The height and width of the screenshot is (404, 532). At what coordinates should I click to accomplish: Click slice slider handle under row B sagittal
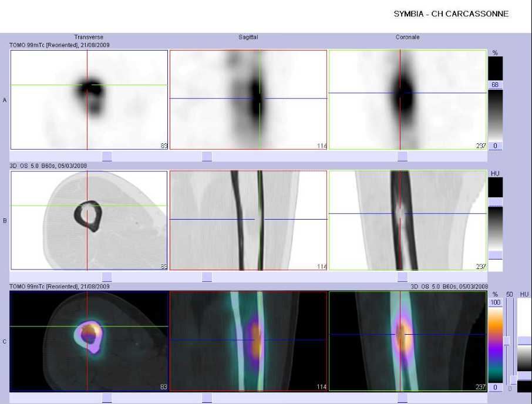pyautogui.click(x=207, y=277)
